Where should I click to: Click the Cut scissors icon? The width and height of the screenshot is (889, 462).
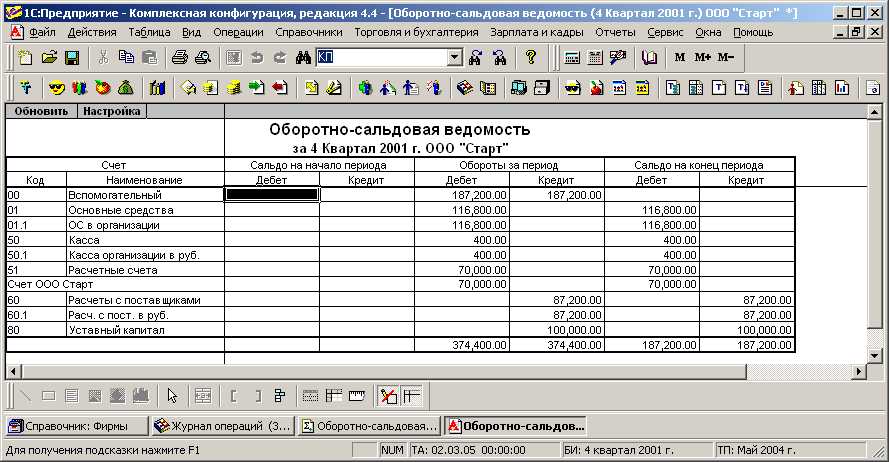[103, 57]
